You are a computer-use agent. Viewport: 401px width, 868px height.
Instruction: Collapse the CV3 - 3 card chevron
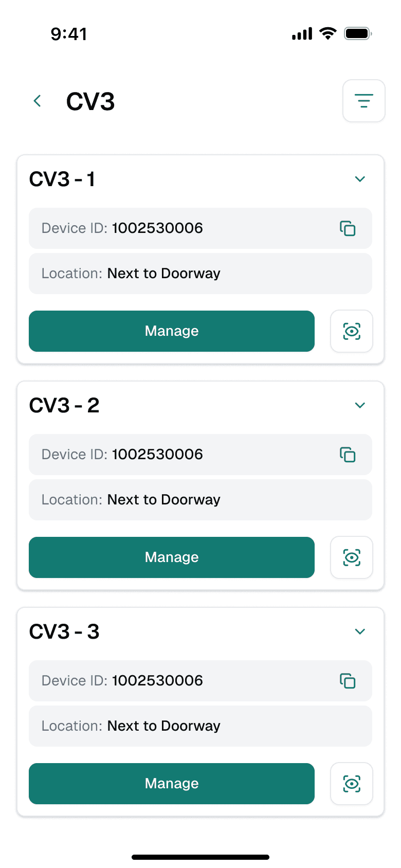(x=360, y=631)
